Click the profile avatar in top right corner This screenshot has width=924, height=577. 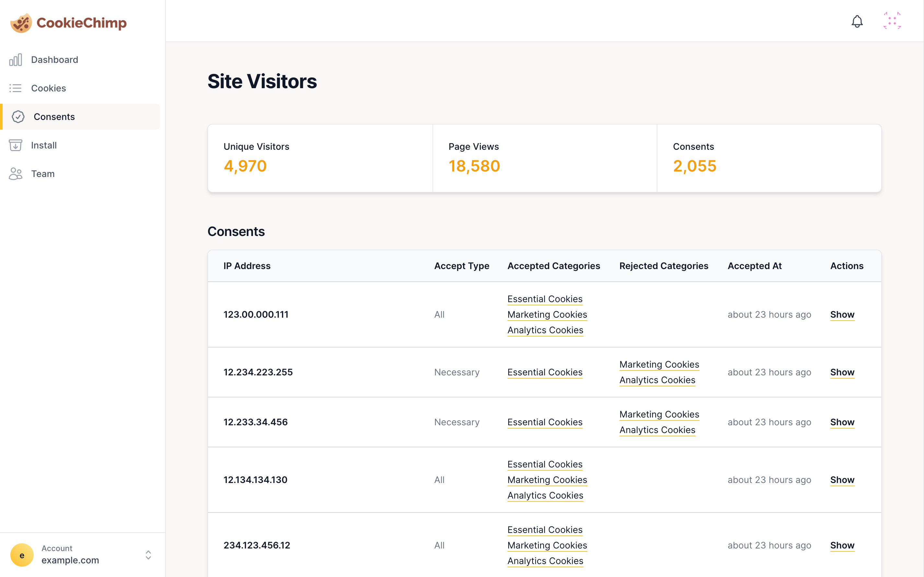click(x=892, y=21)
